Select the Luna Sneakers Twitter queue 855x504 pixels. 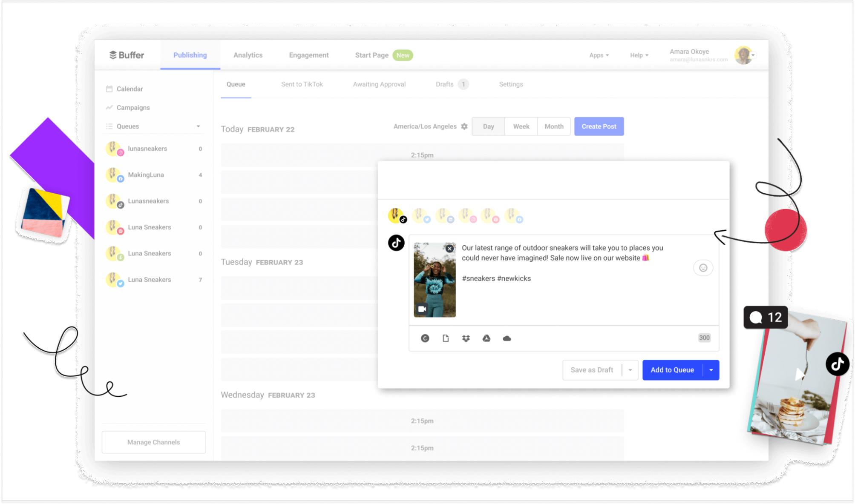(154, 280)
